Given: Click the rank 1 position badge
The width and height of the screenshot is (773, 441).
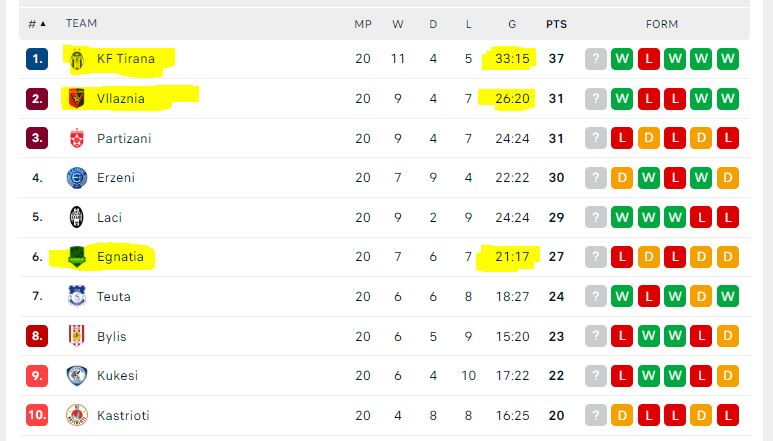Looking at the screenshot, I should tap(37, 59).
